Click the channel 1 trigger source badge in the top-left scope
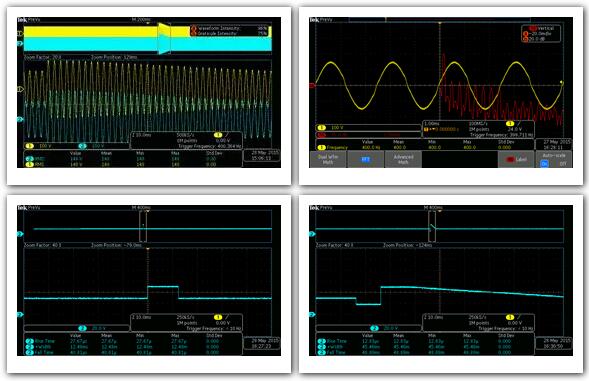 [218, 135]
